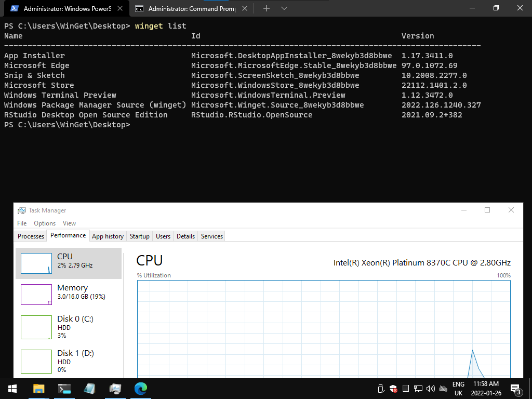Open File Explorer from the taskbar
This screenshot has width=532, height=399.
point(39,389)
